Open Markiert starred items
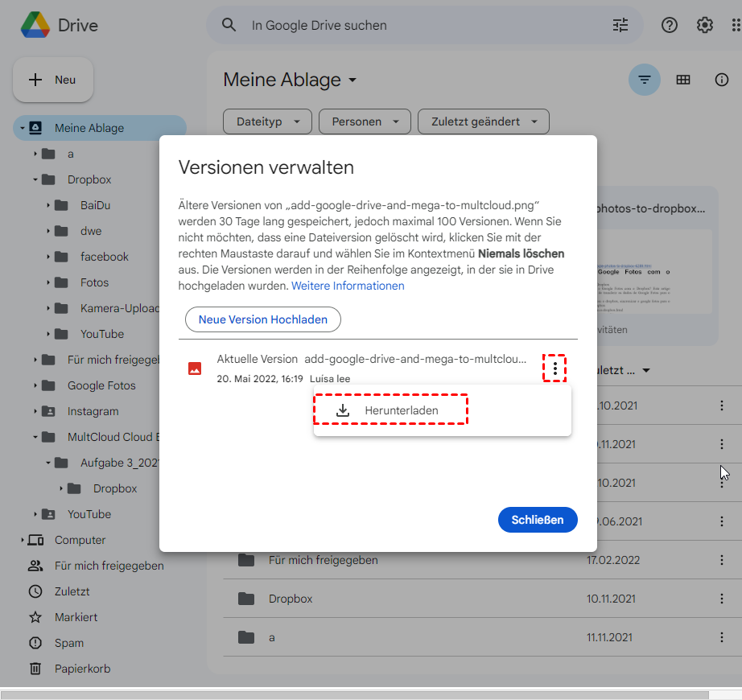 [x=76, y=617]
